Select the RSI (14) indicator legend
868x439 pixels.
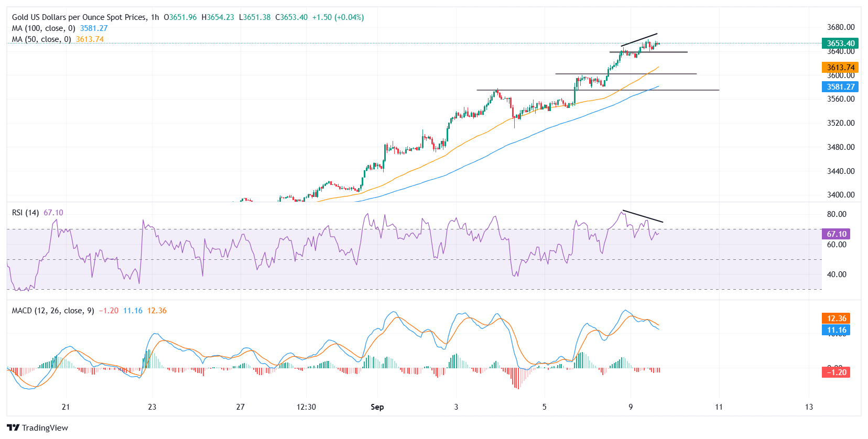tap(26, 213)
